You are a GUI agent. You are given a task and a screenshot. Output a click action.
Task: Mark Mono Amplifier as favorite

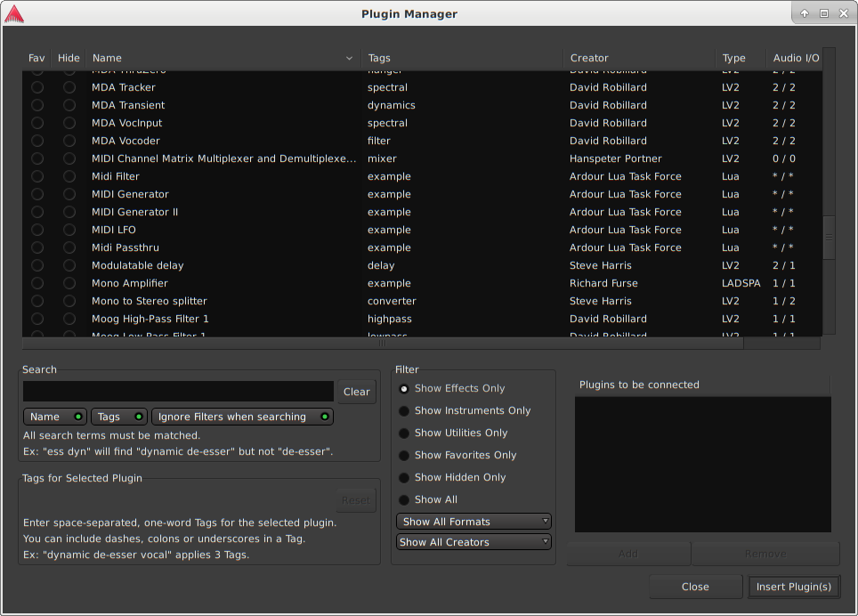(x=37, y=283)
